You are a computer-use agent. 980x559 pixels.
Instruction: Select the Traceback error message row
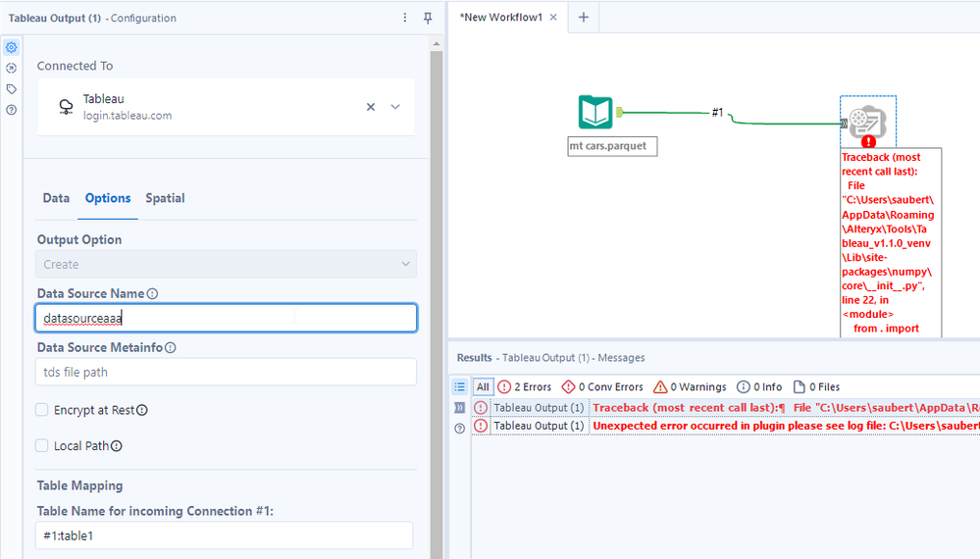click(x=726, y=407)
